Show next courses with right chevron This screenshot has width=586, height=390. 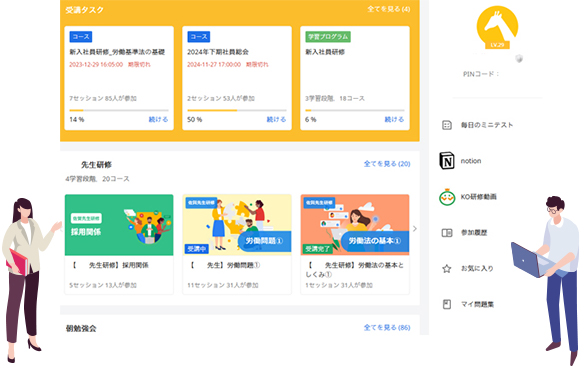414,228
